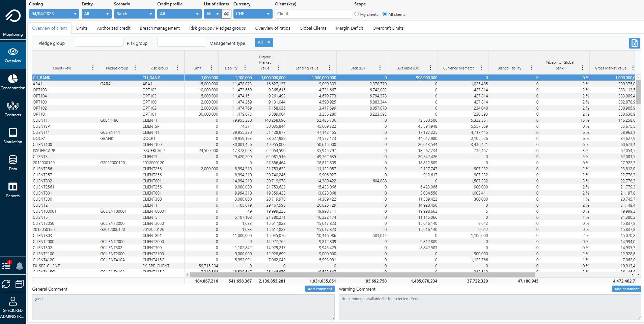
Task: Open Available (LV) column menu dots
Action: pos(430,68)
